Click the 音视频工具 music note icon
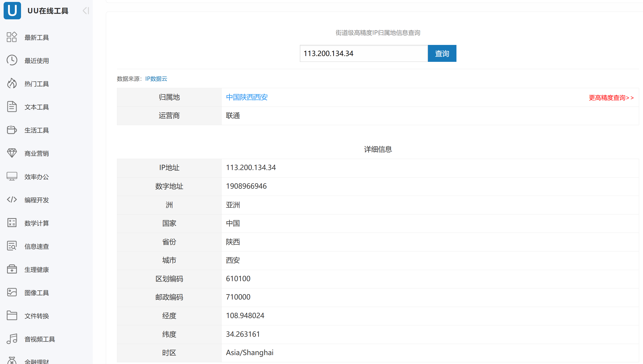Screen dimensions: 643x364 (12, 339)
